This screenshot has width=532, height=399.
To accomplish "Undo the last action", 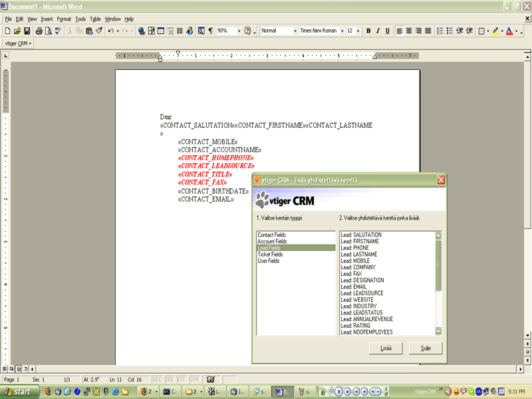I will point(111,31).
